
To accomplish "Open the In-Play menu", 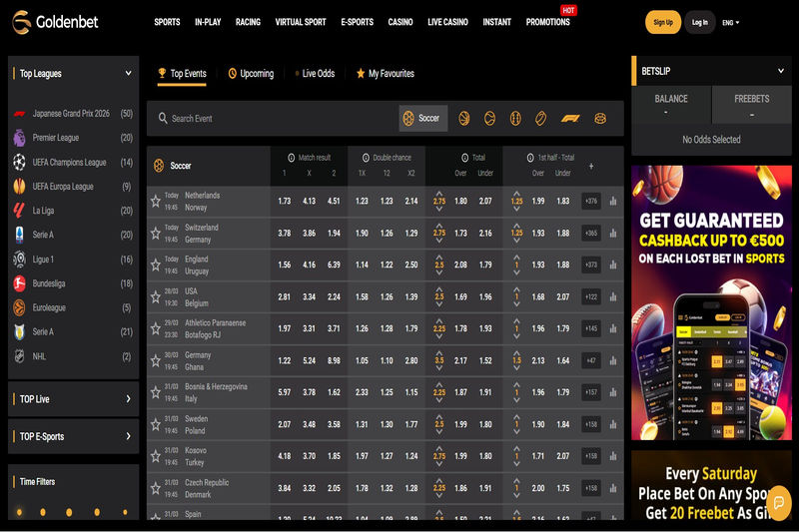I will pos(208,22).
